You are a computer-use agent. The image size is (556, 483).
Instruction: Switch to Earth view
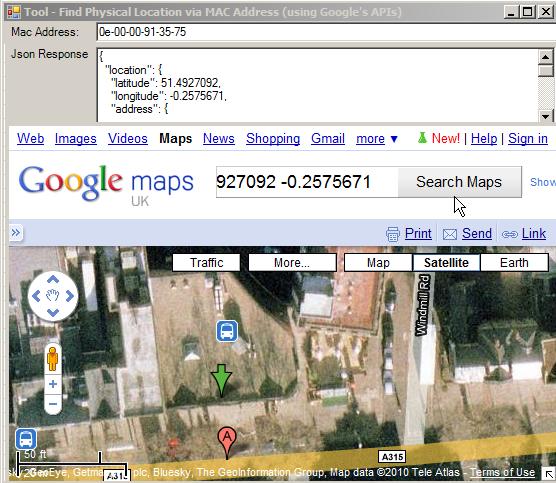pyautogui.click(x=514, y=263)
